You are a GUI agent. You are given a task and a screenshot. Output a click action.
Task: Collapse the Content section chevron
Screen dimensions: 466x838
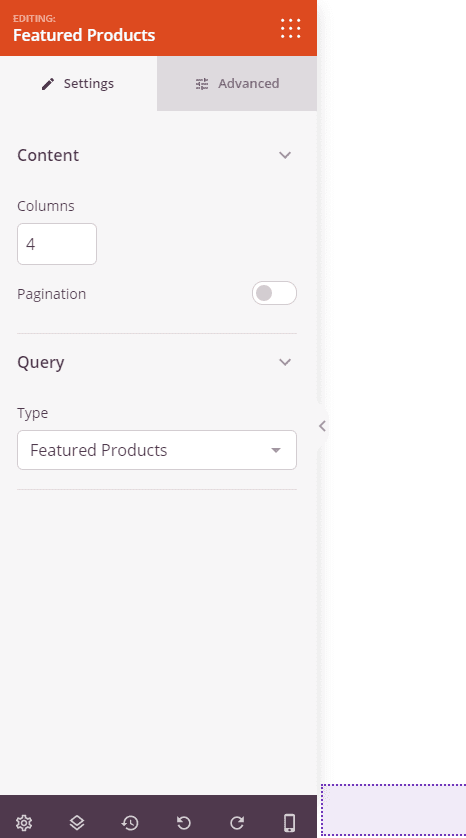(x=285, y=155)
